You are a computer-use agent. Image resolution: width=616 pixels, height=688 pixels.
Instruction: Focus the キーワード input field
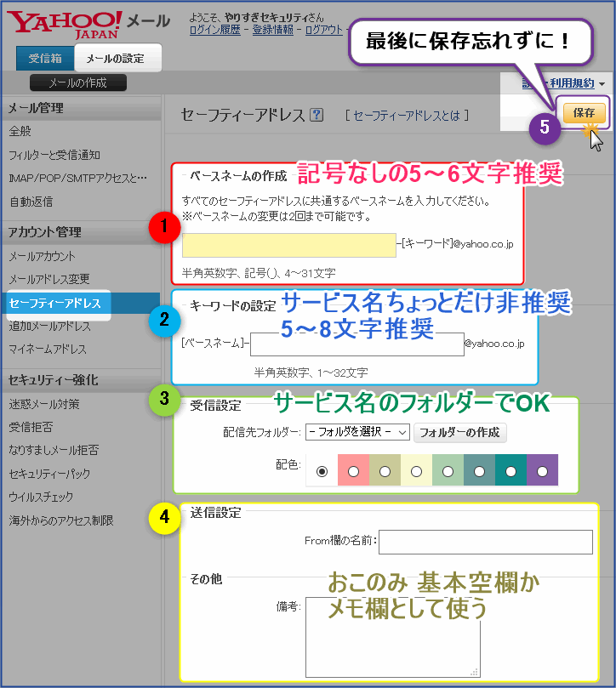pos(357,344)
